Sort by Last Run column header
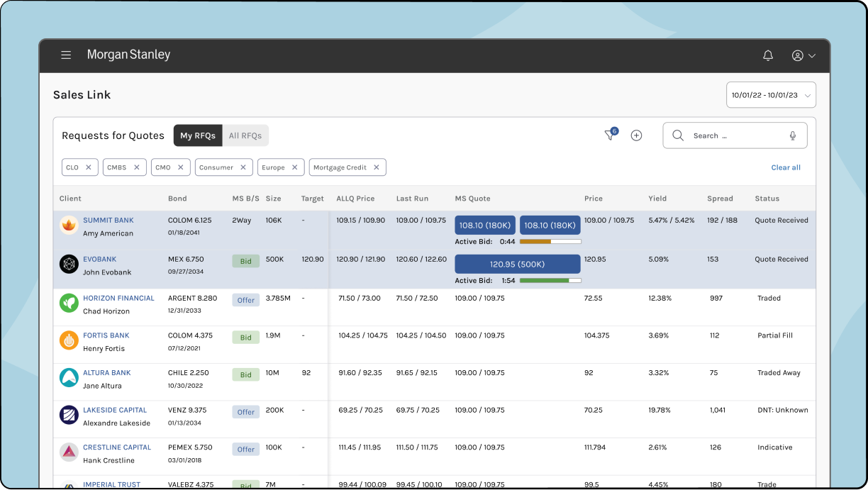 click(x=412, y=199)
